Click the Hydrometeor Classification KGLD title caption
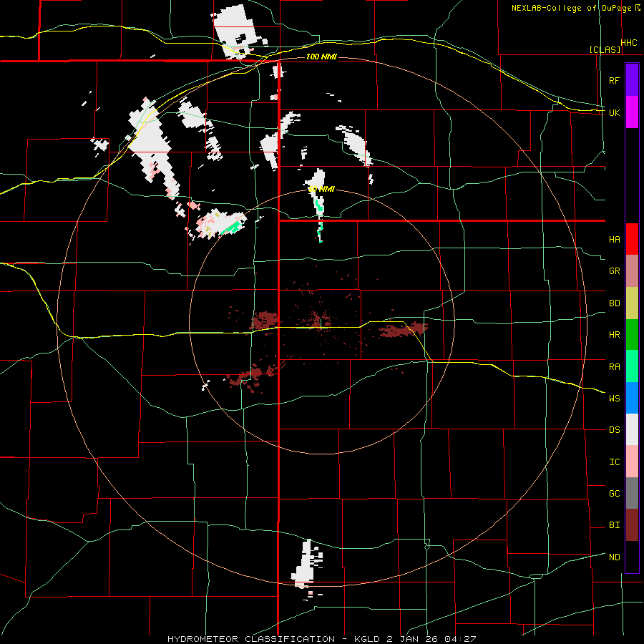This screenshot has height=644, width=644. click(x=321, y=639)
